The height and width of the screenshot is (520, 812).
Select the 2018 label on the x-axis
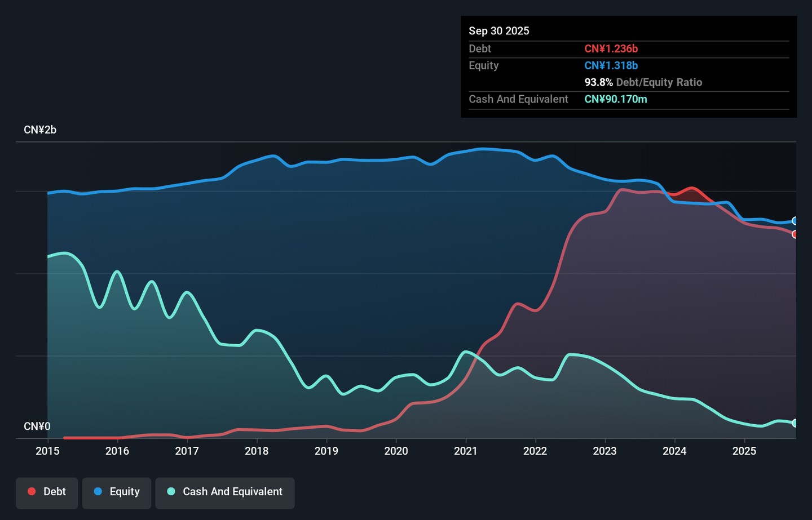click(x=257, y=451)
